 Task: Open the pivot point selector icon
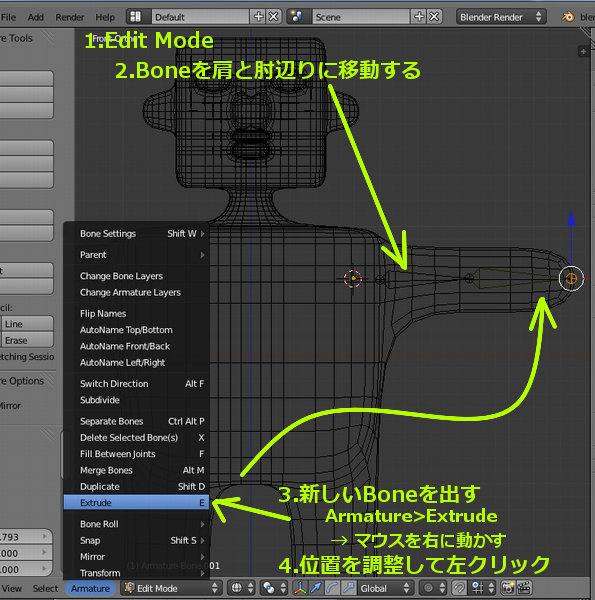coord(275,588)
